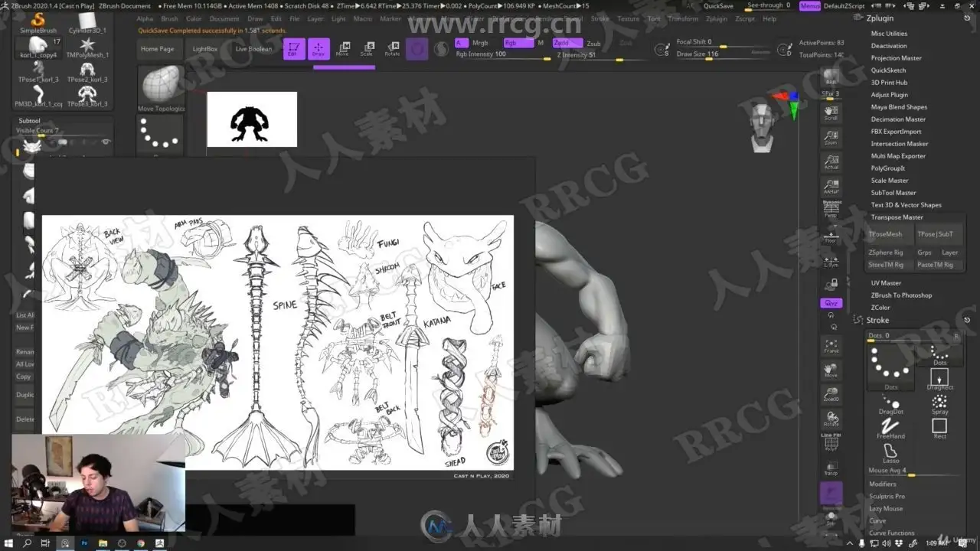
Task: Open the Texture menu
Action: click(628, 18)
